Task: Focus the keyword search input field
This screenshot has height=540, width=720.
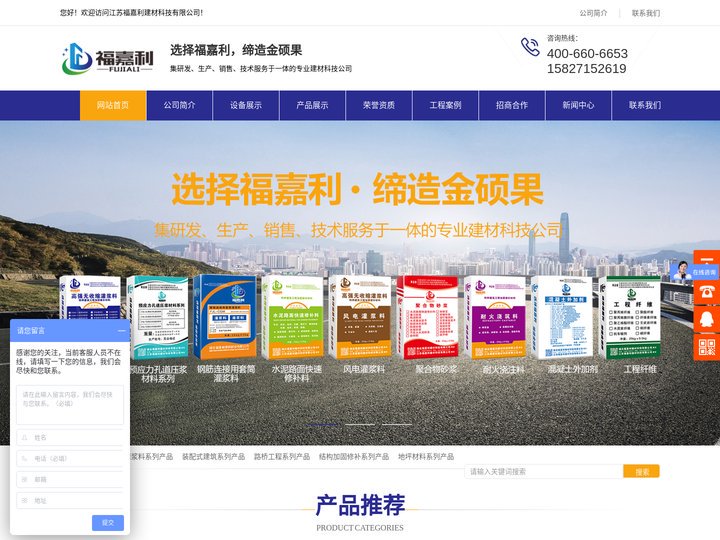Action: tap(544, 472)
